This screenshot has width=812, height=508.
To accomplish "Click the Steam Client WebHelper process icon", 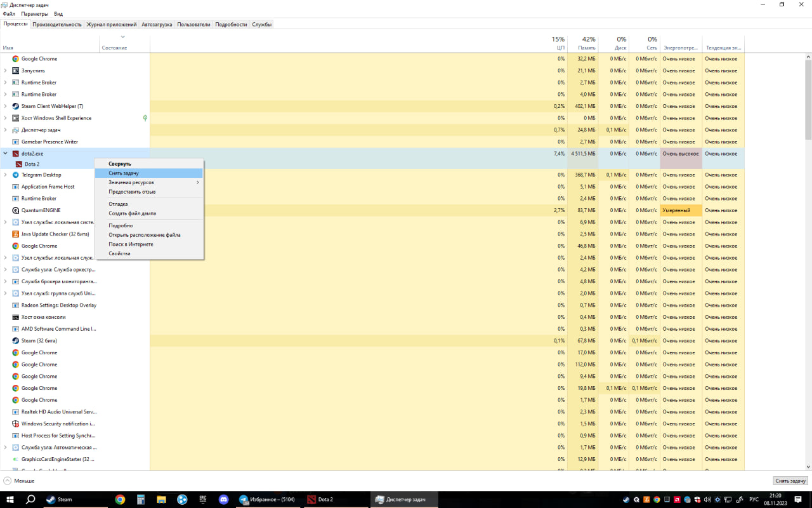I will 16,106.
